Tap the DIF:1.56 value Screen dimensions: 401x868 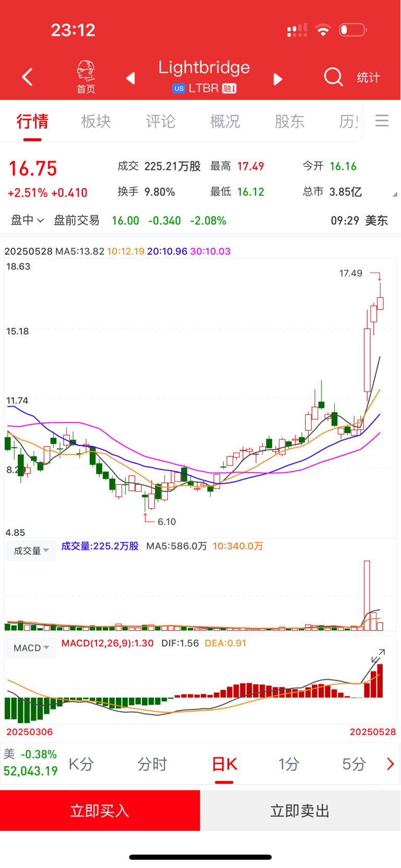(x=180, y=643)
